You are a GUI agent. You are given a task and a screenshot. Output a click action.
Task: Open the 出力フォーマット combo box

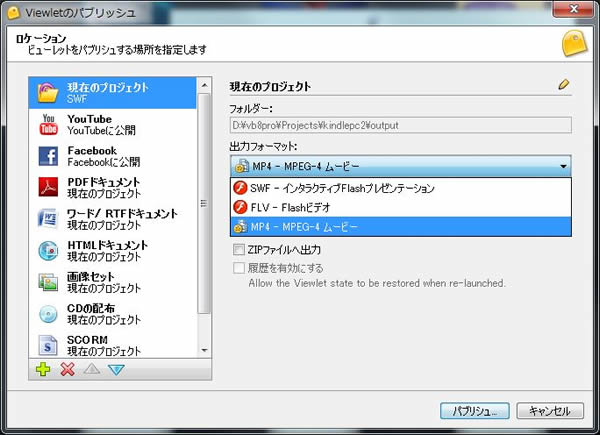tap(401, 166)
